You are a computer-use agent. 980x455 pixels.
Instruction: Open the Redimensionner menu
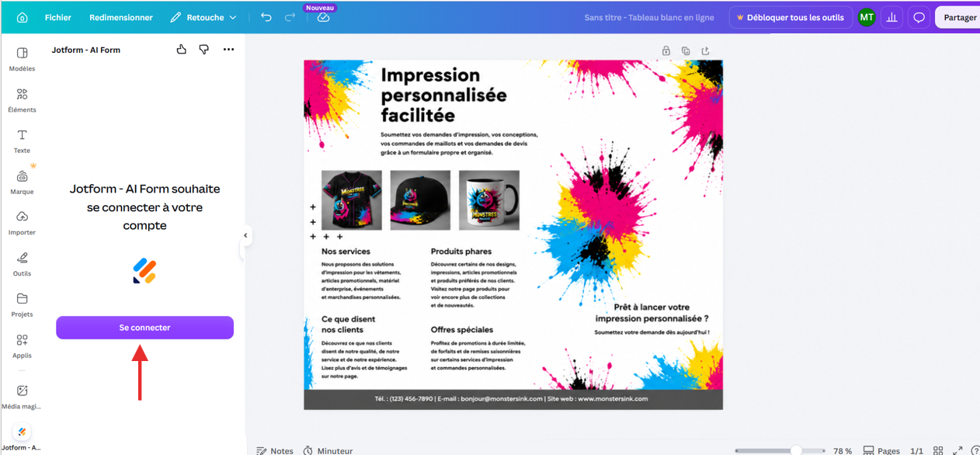pyautogui.click(x=121, y=17)
